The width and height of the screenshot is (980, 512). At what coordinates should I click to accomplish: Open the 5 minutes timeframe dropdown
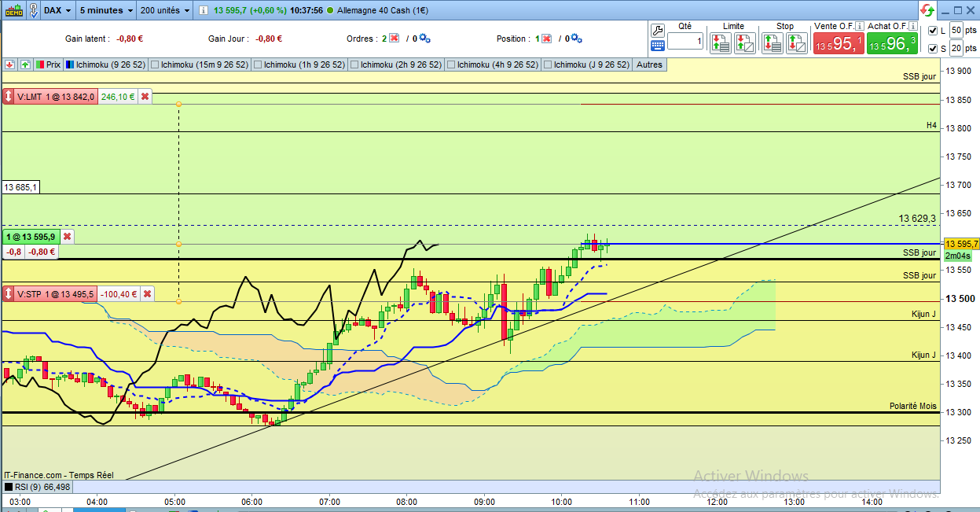tap(107, 10)
